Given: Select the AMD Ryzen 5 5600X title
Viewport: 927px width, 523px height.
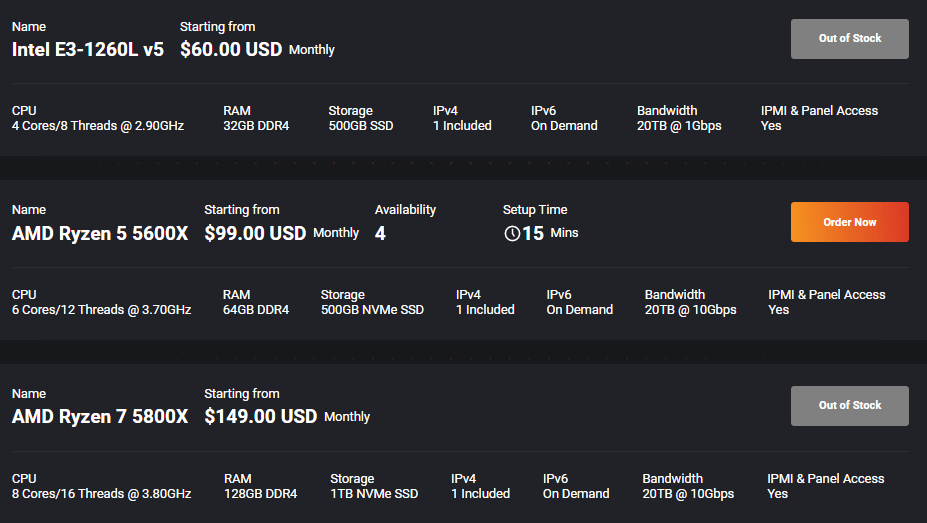Looking at the screenshot, I should pyautogui.click(x=100, y=233).
